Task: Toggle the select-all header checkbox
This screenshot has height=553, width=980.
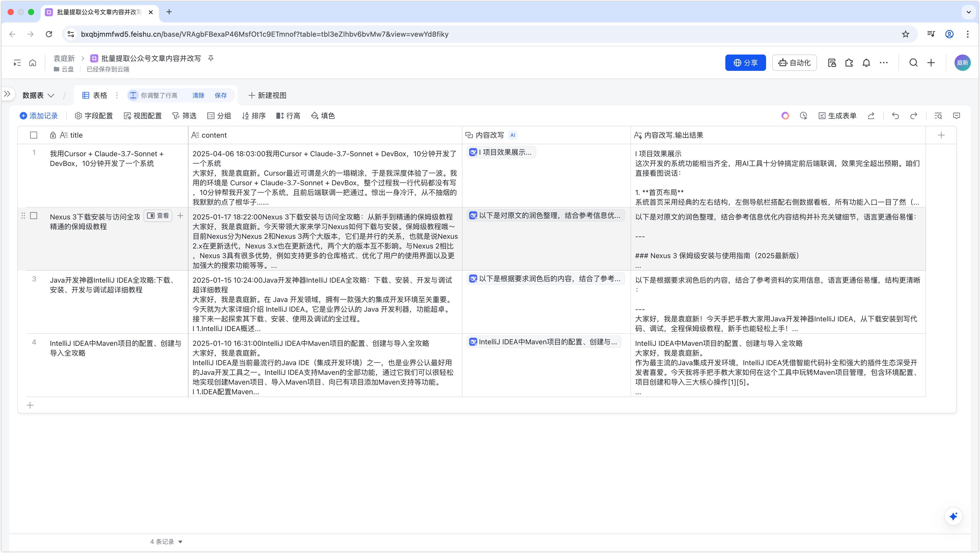Action: (x=33, y=135)
